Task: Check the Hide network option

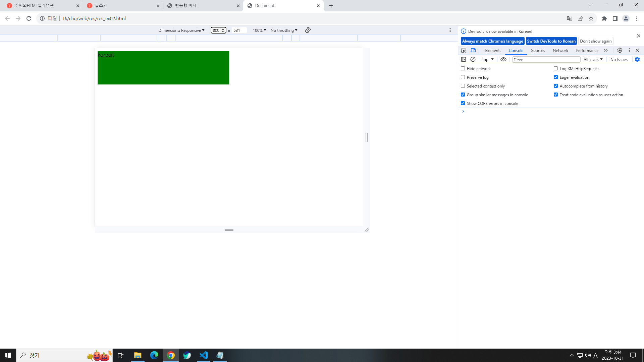Action: click(463, 68)
